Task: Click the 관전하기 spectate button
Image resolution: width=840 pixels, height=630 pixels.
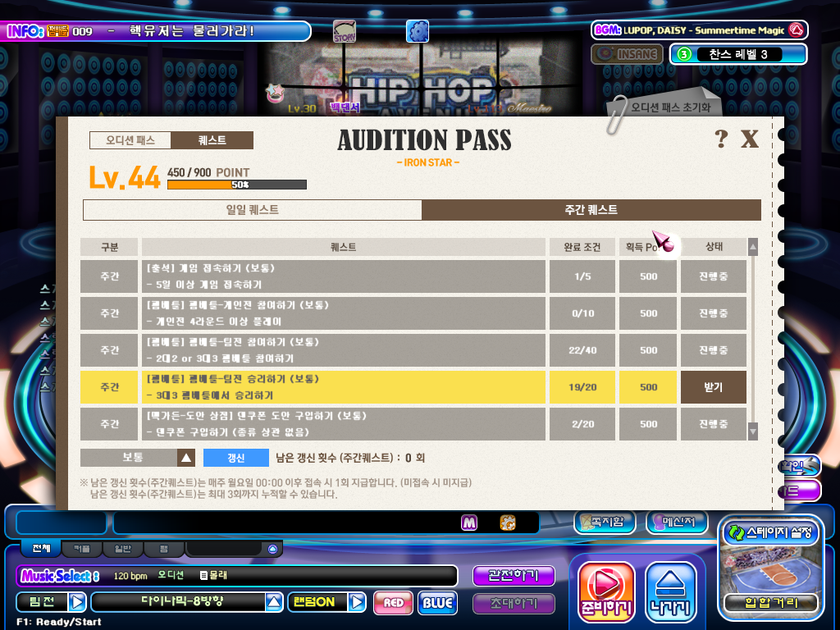Action: [x=514, y=576]
